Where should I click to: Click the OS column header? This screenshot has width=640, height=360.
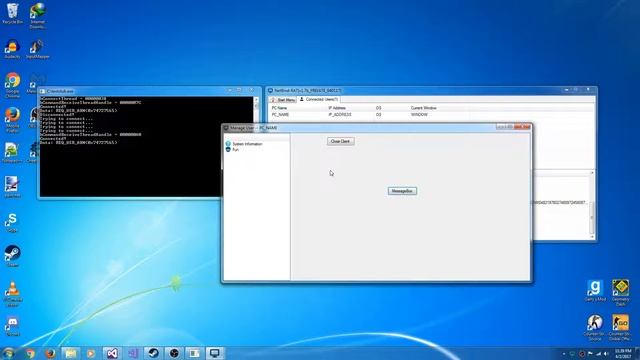pos(378,108)
